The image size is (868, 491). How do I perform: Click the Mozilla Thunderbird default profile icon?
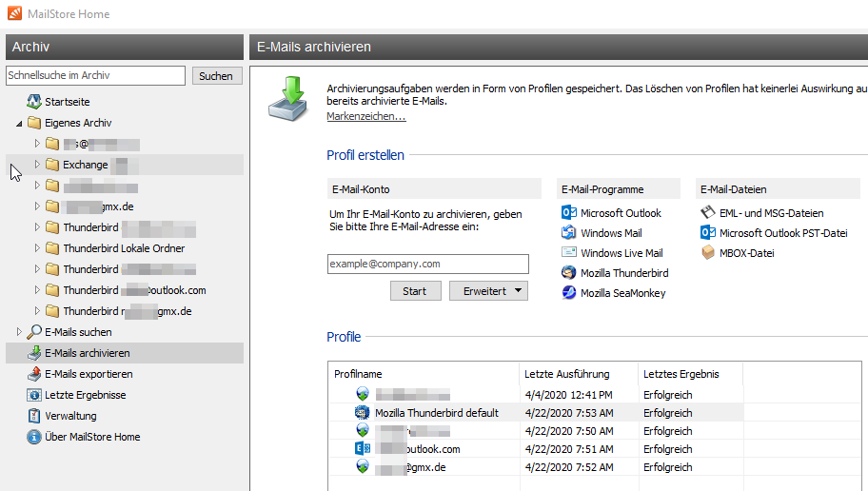(x=362, y=412)
